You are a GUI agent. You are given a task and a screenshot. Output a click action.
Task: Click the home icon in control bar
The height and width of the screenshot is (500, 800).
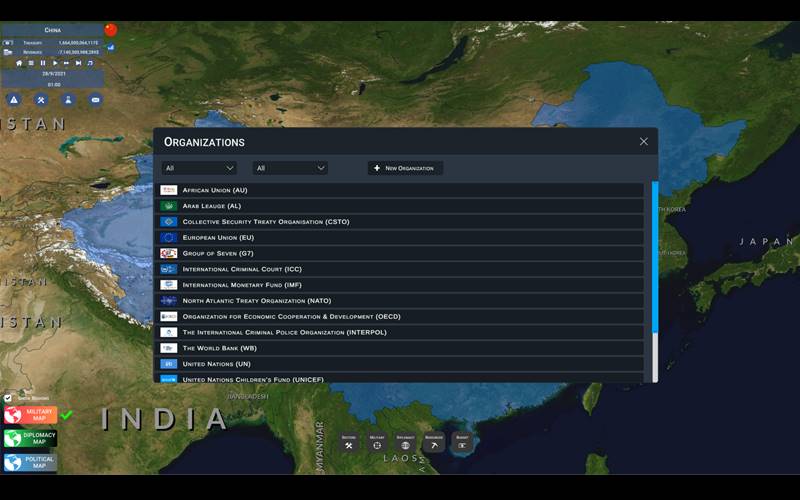19,63
